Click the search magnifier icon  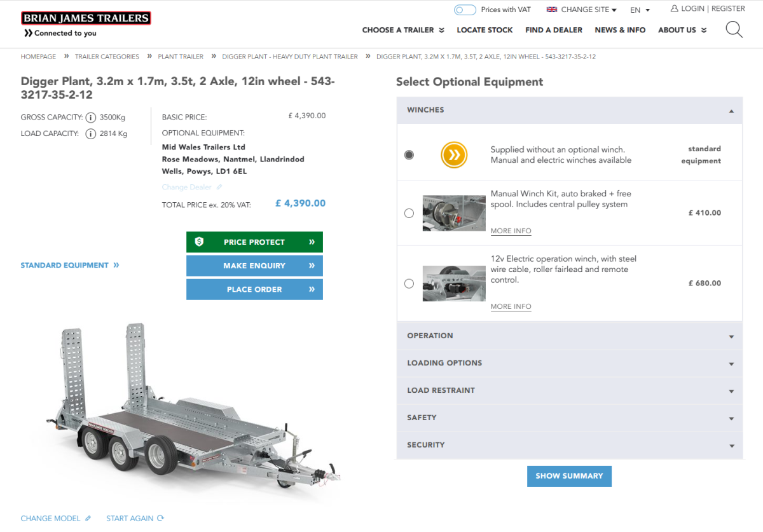(x=734, y=30)
